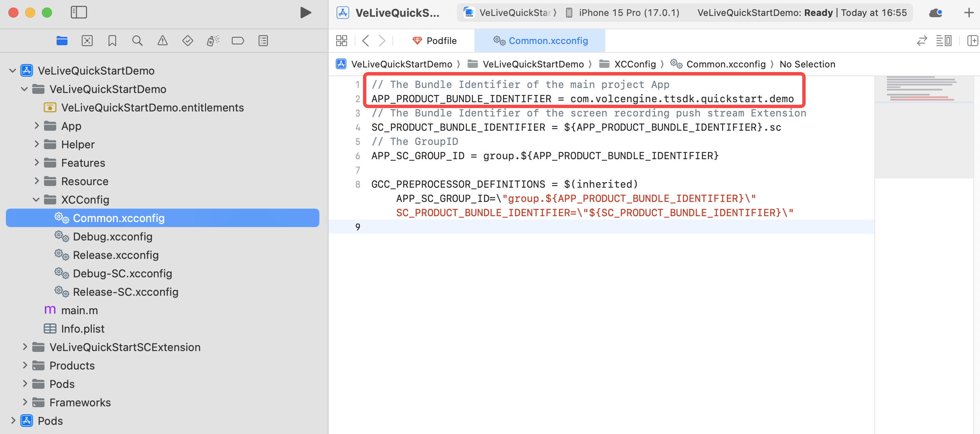This screenshot has height=434, width=980.
Task: Click the SC_PRODUCT_BUNDLE_IDENTIFIER assignment line
Action: coord(576,127)
